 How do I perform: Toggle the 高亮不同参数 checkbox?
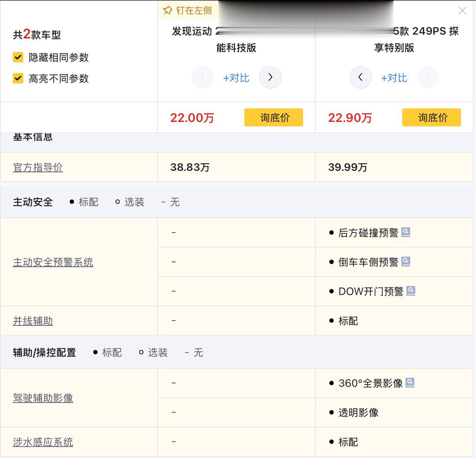[18, 78]
